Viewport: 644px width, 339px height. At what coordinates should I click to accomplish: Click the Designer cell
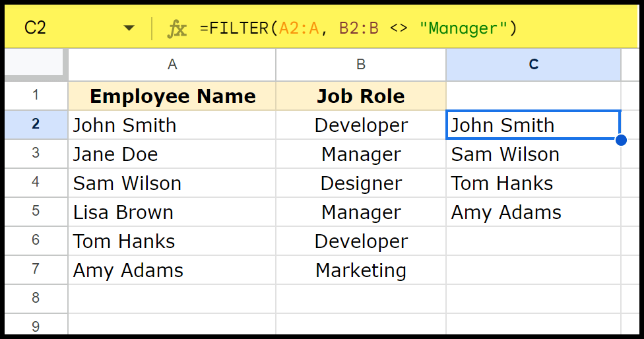pos(361,183)
